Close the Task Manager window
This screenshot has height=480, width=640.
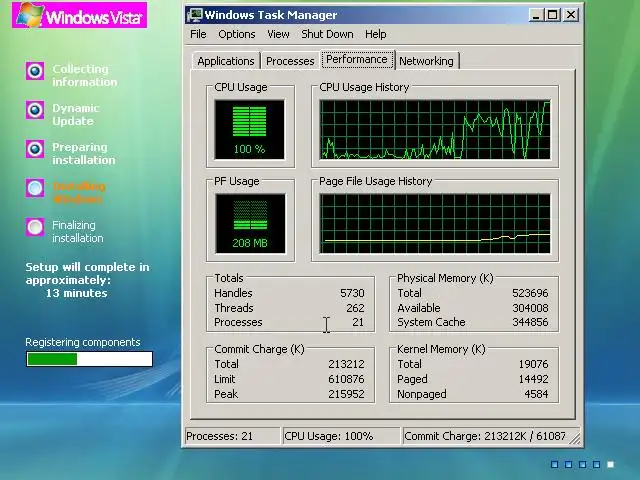click(571, 15)
